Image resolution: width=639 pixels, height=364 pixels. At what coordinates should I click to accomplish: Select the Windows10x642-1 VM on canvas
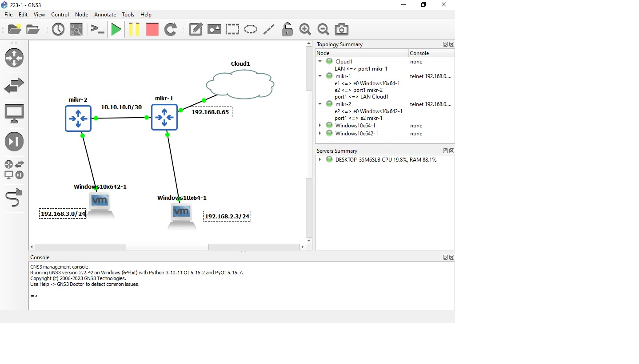coord(100,205)
